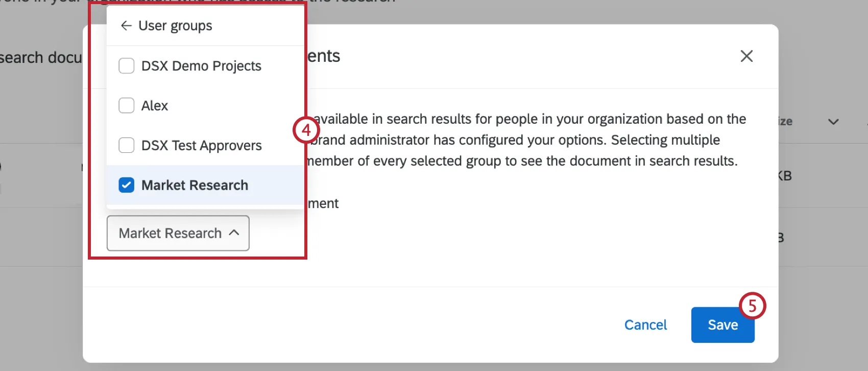Viewport: 868px width, 371px height.
Task: Highlight the Market Research row in the list
Action: tap(195, 185)
